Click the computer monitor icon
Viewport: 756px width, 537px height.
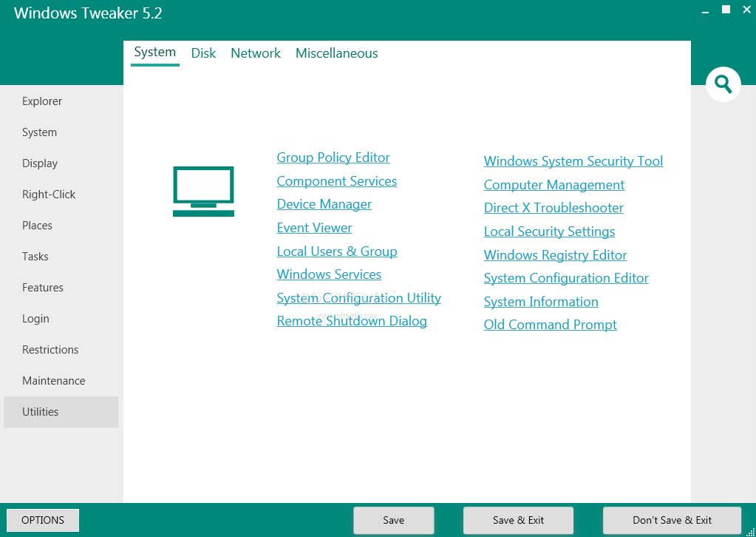(203, 192)
